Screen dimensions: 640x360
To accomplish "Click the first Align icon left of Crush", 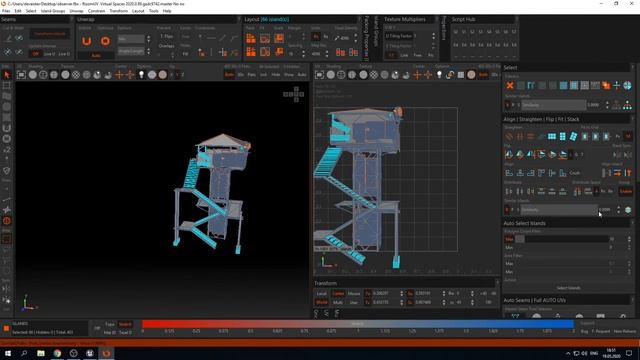I will coord(509,173).
